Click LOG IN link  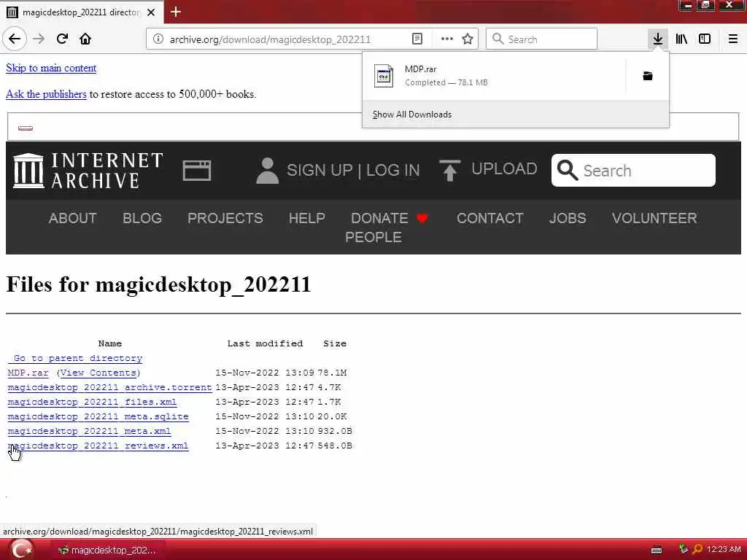(x=392, y=171)
